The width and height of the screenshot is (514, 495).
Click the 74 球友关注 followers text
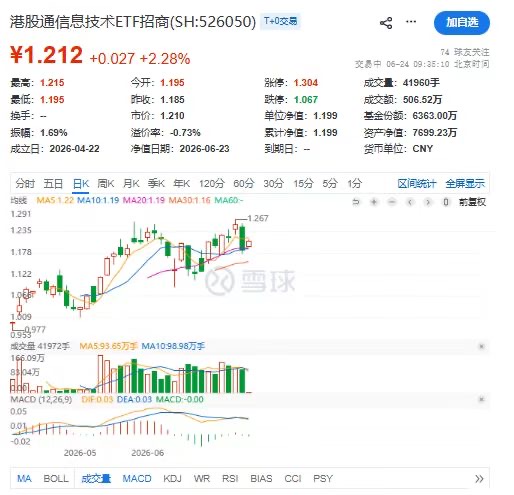[x=465, y=52]
